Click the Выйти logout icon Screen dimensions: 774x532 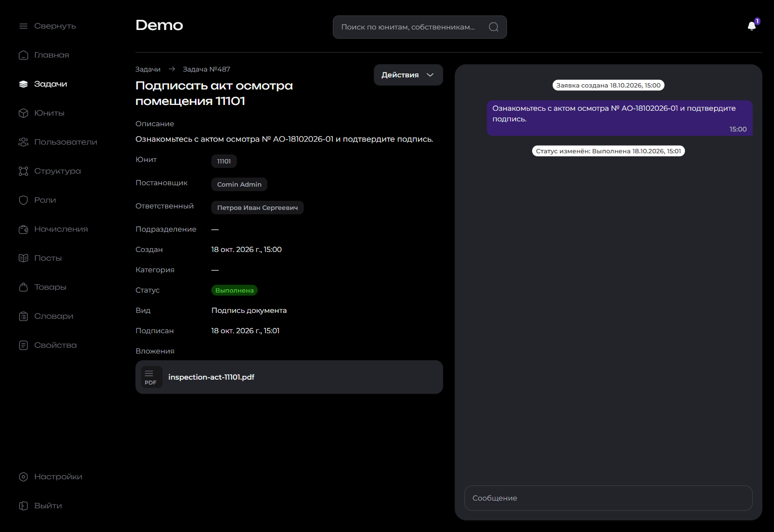[x=23, y=506]
